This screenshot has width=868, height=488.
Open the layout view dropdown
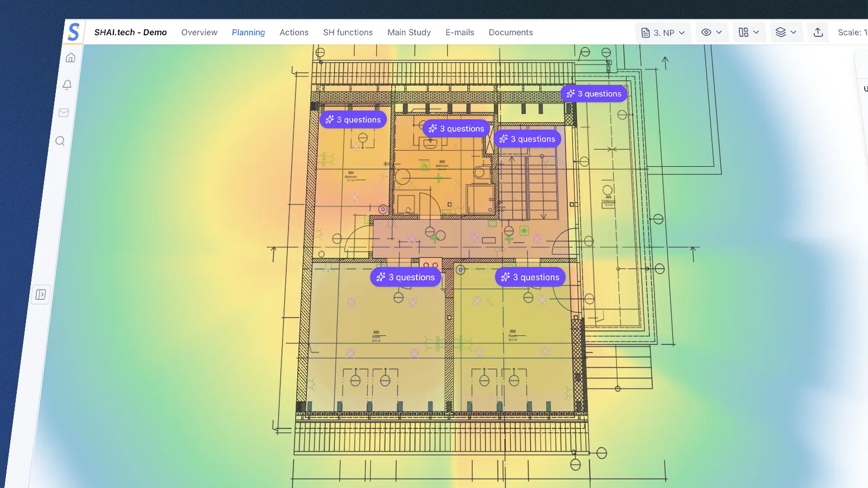point(749,33)
